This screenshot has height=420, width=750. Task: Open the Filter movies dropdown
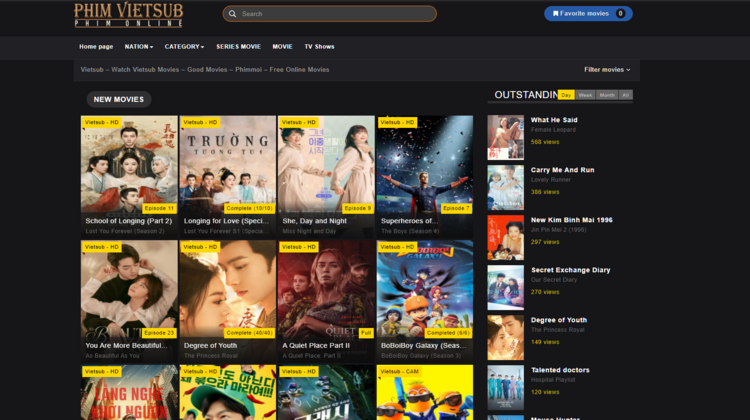click(608, 70)
